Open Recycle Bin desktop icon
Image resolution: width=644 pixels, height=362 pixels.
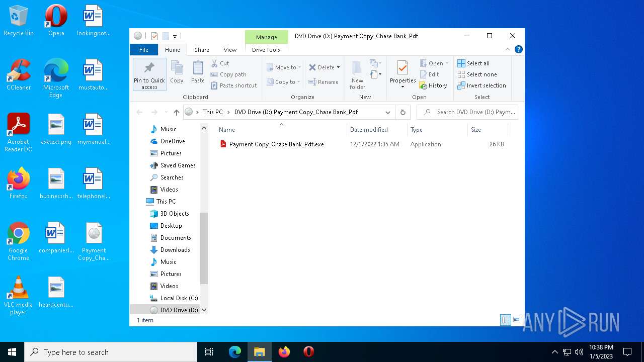[x=19, y=21]
